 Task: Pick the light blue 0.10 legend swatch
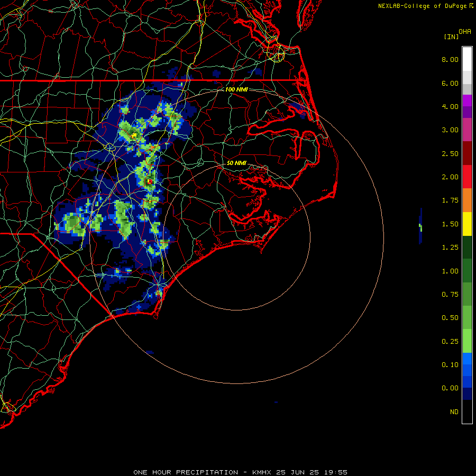coord(467,359)
